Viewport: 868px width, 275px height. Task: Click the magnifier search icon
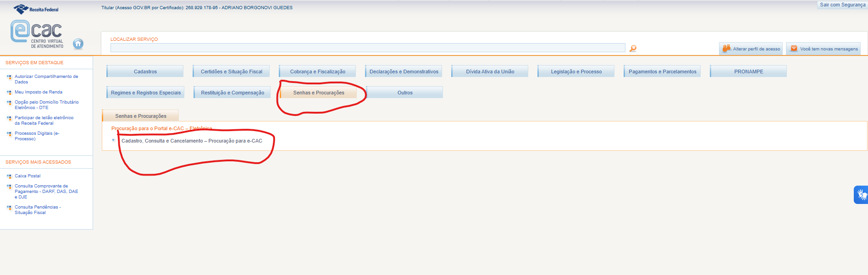(633, 48)
